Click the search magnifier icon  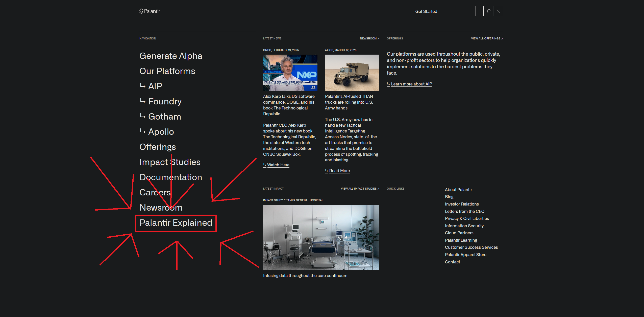[x=488, y=11]
